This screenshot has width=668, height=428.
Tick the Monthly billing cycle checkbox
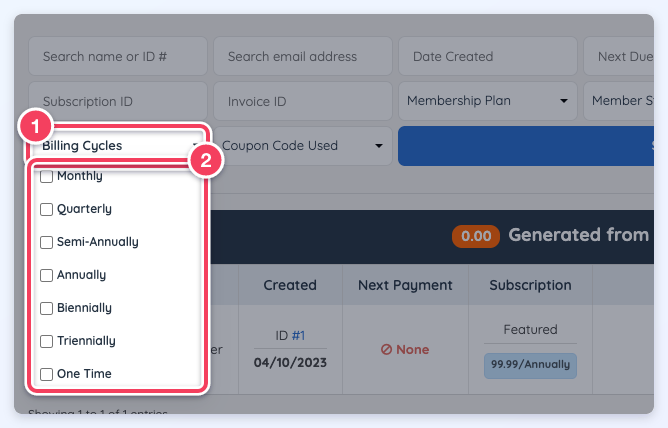46,176
